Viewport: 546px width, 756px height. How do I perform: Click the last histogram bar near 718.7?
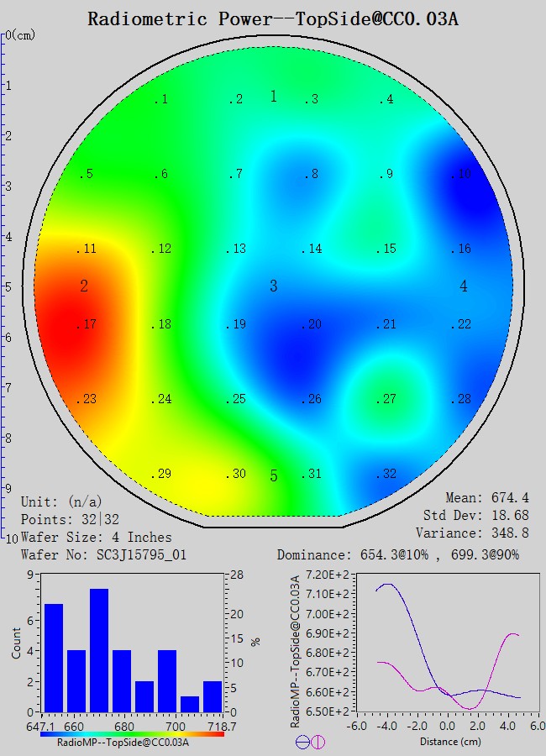click(213, 696)
